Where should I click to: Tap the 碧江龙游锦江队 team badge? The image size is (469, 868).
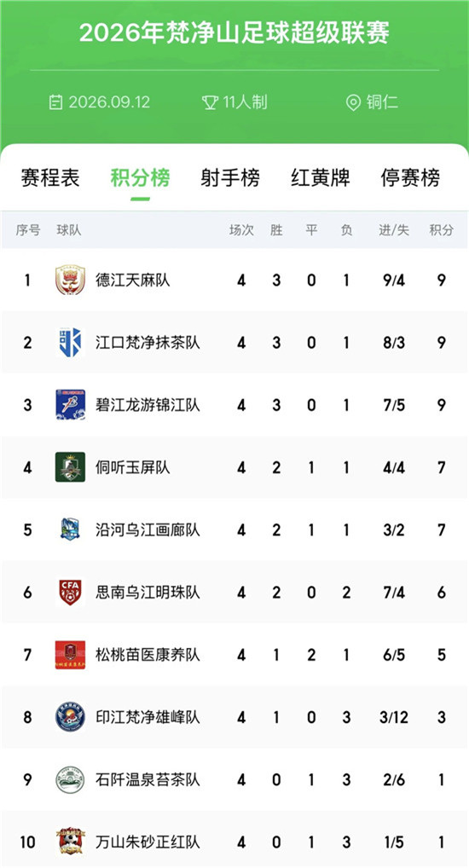70,405
